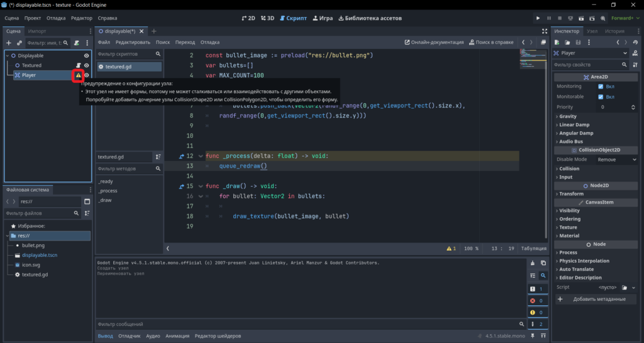This screenshot has width=644, height=343.
Task: Collapse the _process function with the fold arrow
Action: point(201,156)
